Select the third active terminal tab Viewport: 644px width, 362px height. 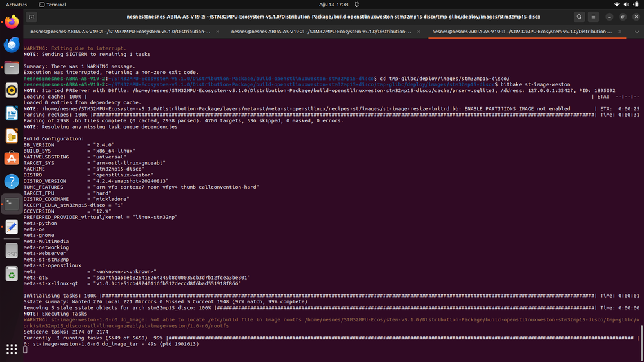point(522,32)
